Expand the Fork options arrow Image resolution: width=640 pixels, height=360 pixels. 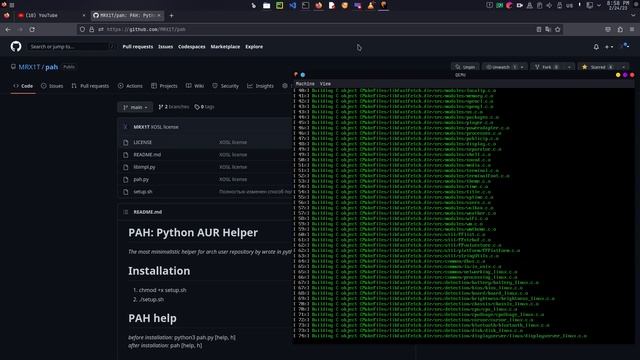coord(569,67)
